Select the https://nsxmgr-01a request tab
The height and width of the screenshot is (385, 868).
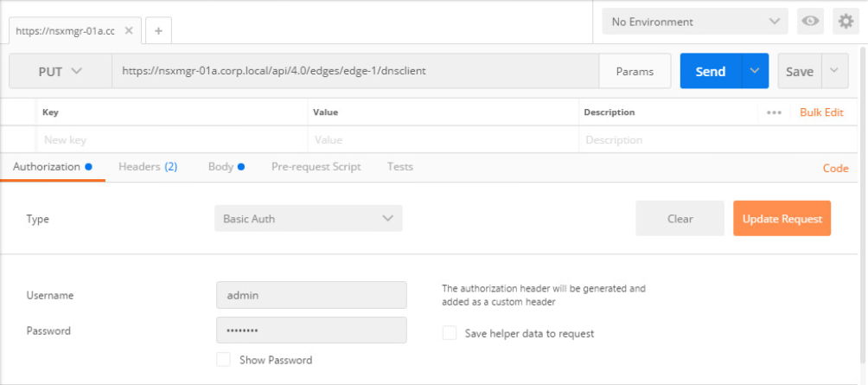click(66, 31)
